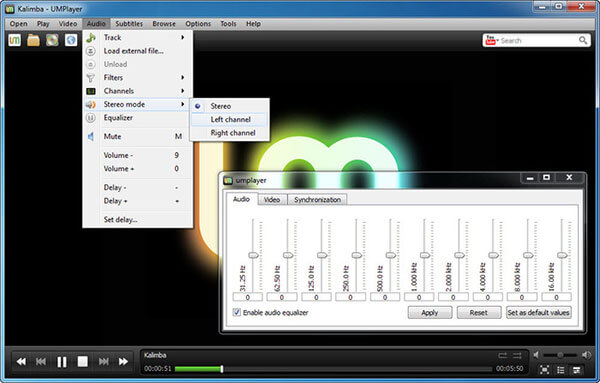The image size is (600, 383).
Task: Click the 8.000 kHz value field
Action: pos(522,297)
